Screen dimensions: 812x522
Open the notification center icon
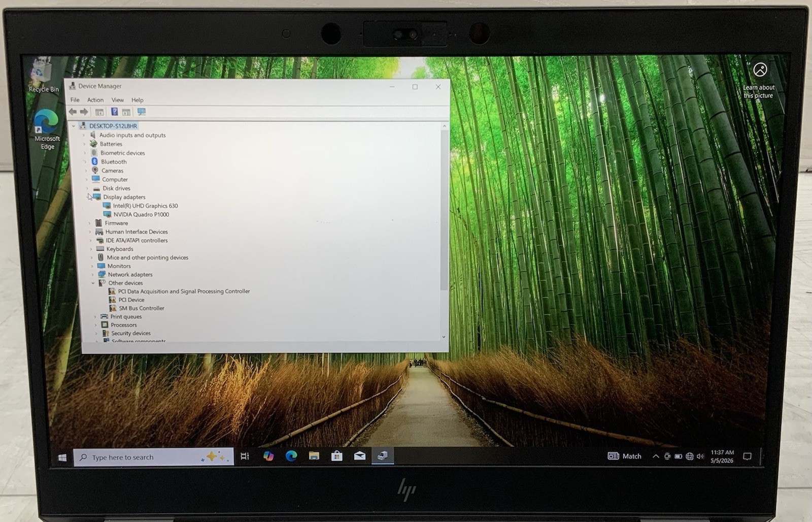[x=747, y=456]
